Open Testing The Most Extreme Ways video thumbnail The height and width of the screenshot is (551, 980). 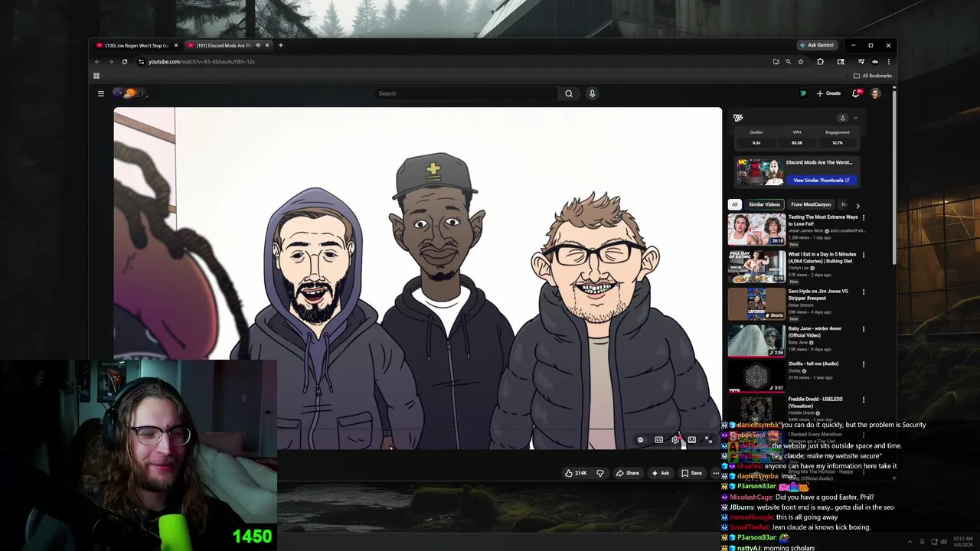pos(756,230)
